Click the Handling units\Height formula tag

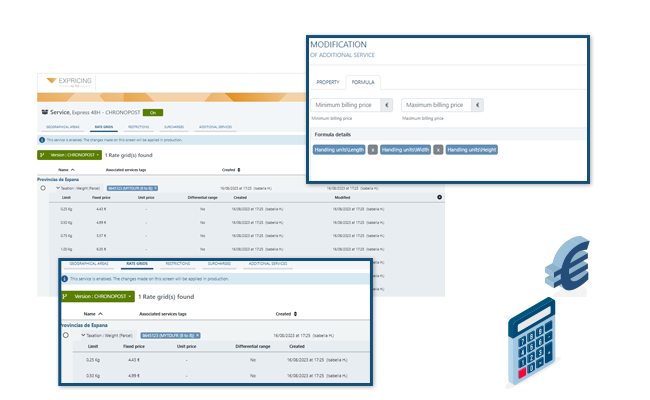coord(472,149)
